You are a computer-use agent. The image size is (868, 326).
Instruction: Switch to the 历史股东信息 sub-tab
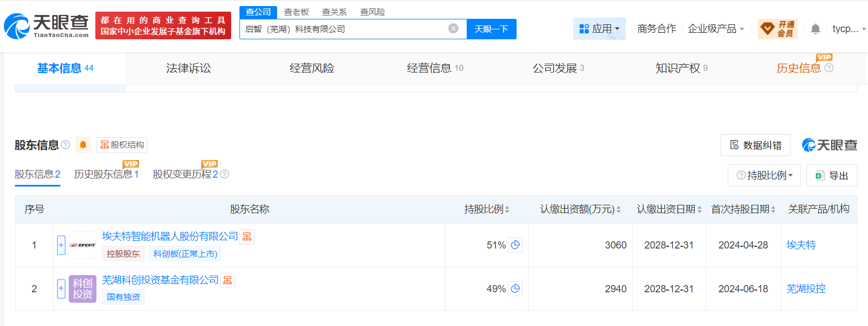pos(106,174)
